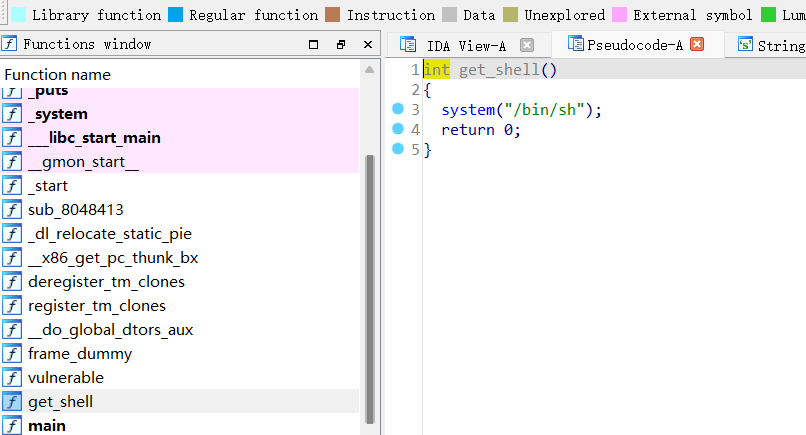
Task: Toggle breakpoint dot on line 3
Action: [x=398, y=108]
